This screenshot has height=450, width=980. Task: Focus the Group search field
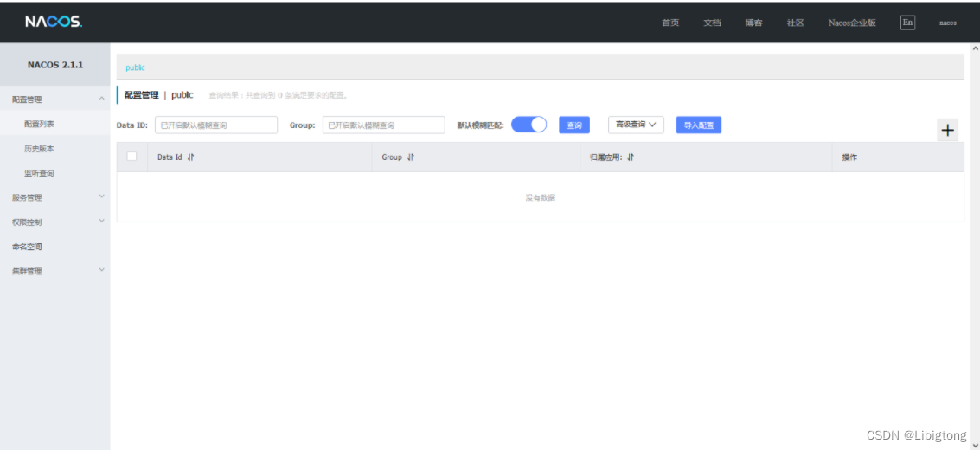[383, 125]
